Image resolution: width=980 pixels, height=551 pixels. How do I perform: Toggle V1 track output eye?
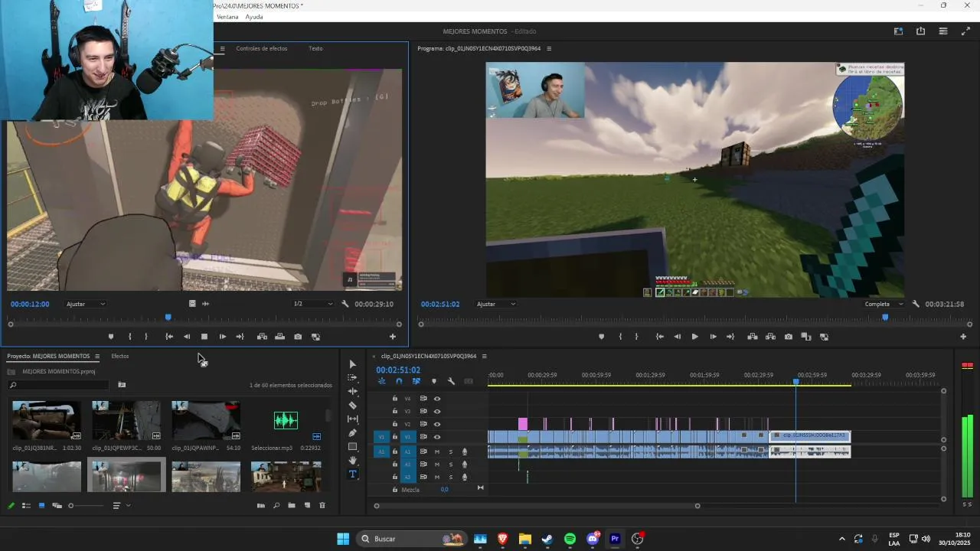click(437, 437)
